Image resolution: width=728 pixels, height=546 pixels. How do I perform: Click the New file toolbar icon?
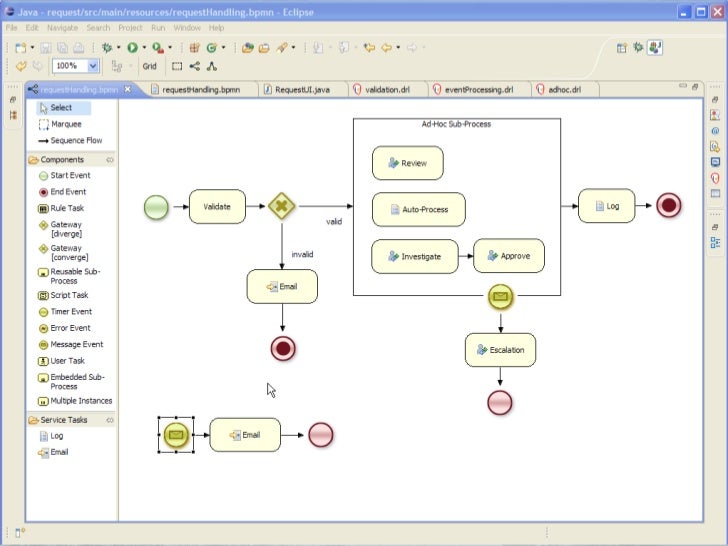point(20,47)
